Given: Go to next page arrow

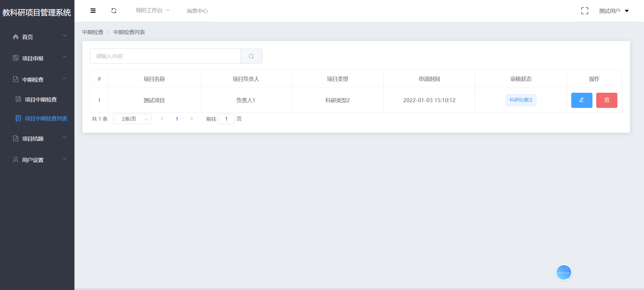Looking at the screenshot, I should (191, 119).
